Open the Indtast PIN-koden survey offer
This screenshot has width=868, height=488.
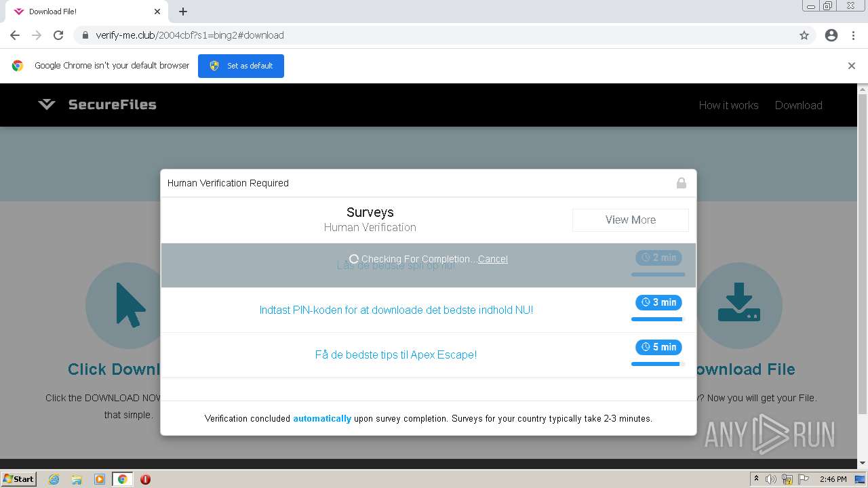396,310
